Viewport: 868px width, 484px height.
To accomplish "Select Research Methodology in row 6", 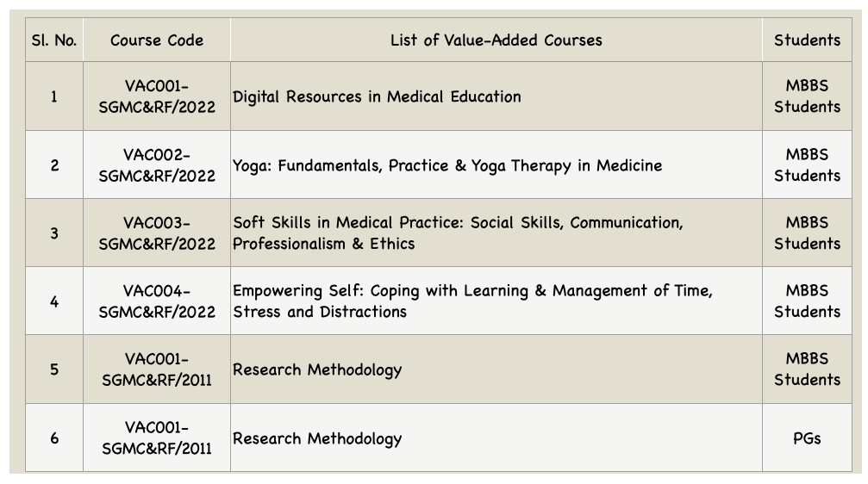I will pyautogui.click(x=317, y=438).
